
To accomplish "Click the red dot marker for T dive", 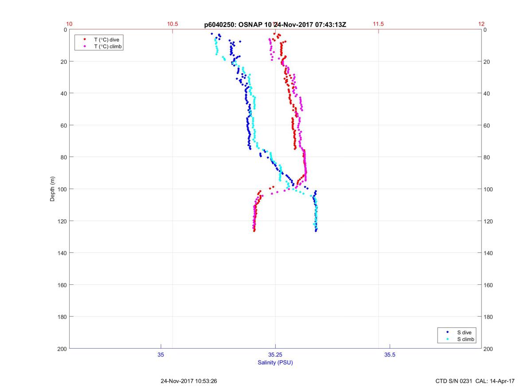I will pos(85,39).
